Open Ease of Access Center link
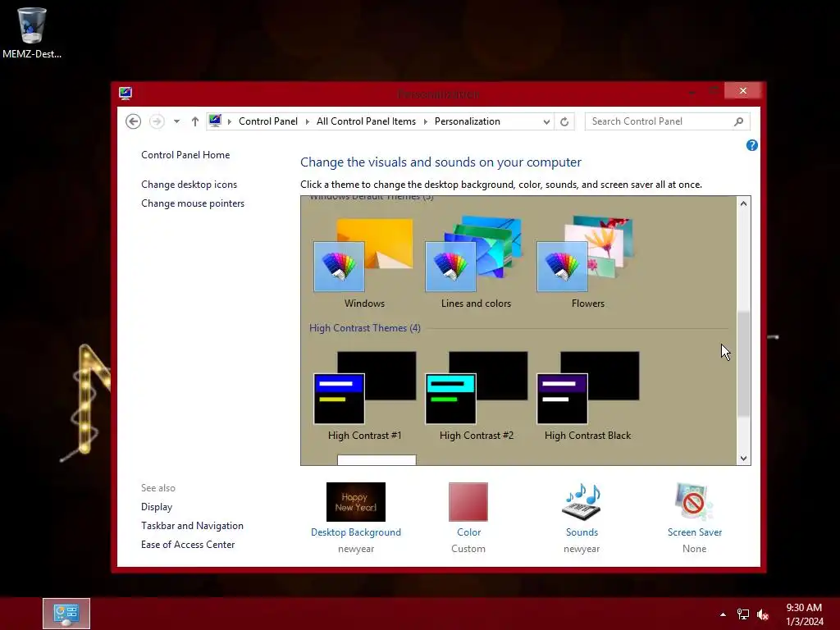Screen dimensions: 840x630 coord(188,545)
